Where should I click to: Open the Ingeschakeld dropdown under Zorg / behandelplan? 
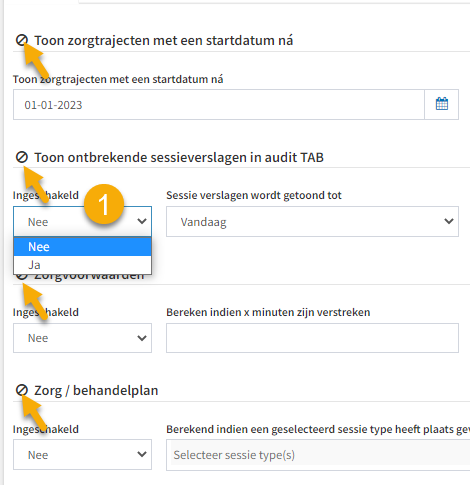82,455
